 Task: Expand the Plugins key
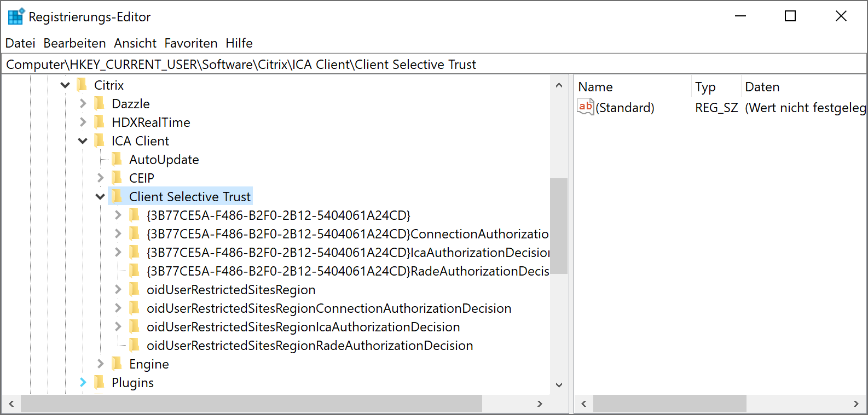83,382
